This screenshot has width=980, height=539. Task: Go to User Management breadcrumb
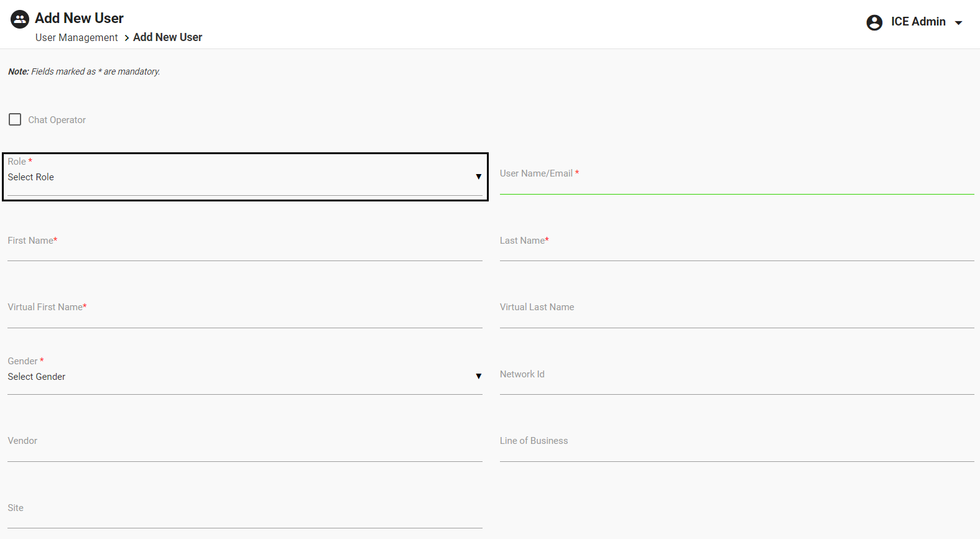click(x=76, y=37)
